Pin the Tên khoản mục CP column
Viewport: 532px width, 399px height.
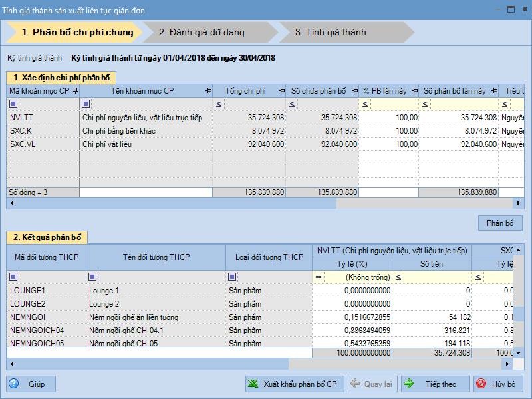209,91
